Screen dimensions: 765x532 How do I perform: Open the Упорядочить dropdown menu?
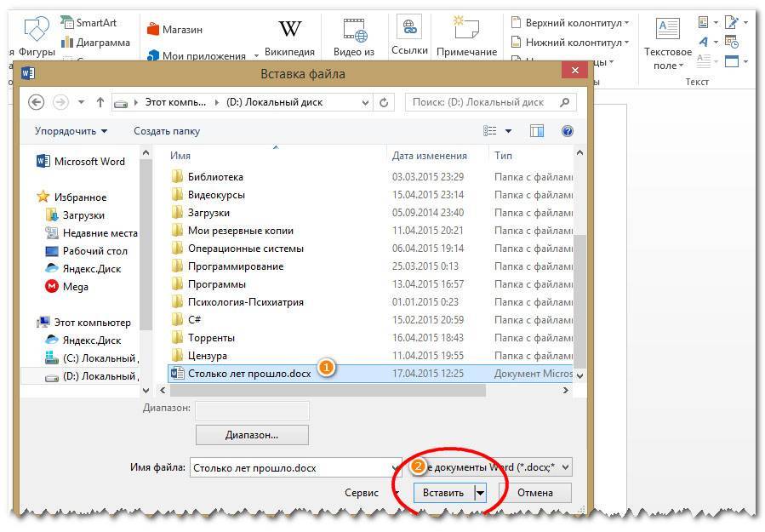pyautogui.click(x=71, y=131)
